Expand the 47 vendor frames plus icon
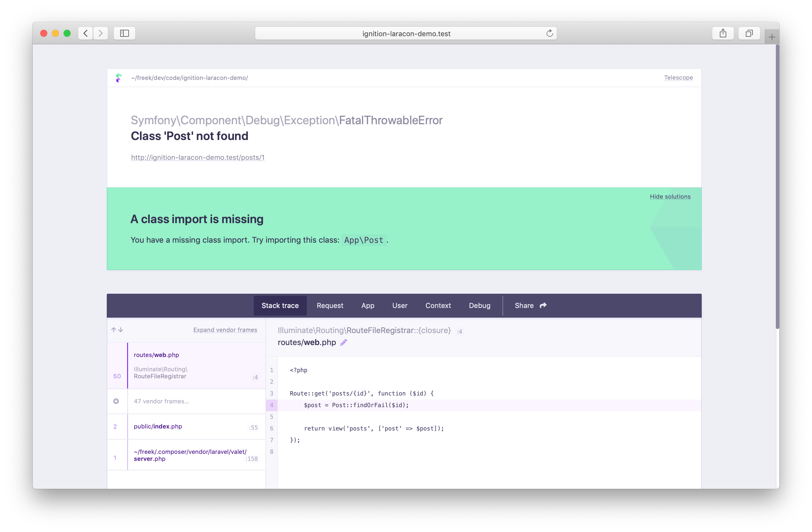812x532 pixels. pyautogui.click(x=116, y=401)
